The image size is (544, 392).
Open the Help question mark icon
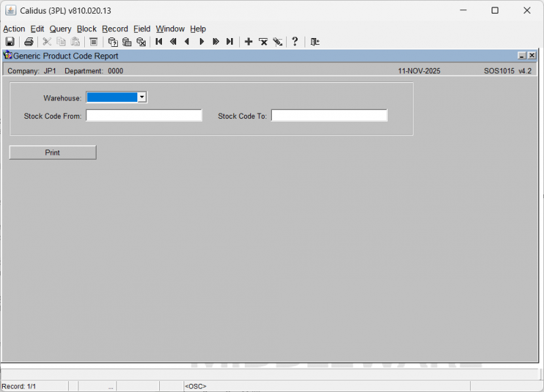point(294,42)
